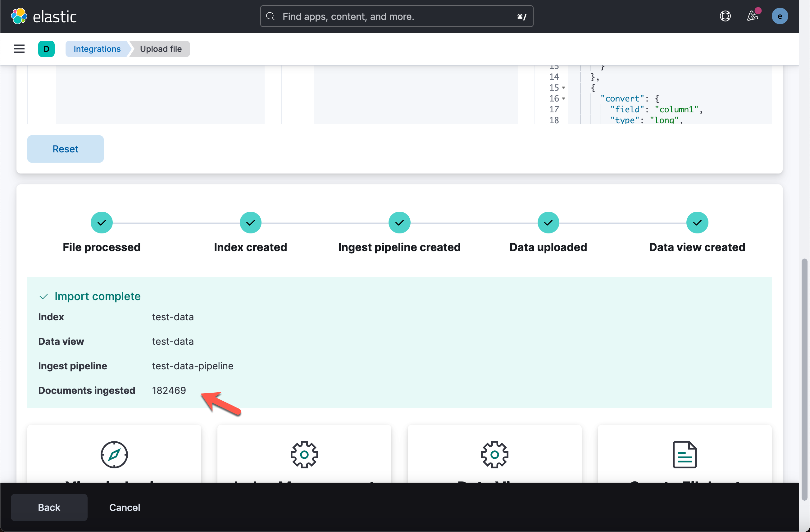The width and height of the screenshot is (810, 532).
Task: Click the Upload file breadcrumb
Action: click(161, 49)
